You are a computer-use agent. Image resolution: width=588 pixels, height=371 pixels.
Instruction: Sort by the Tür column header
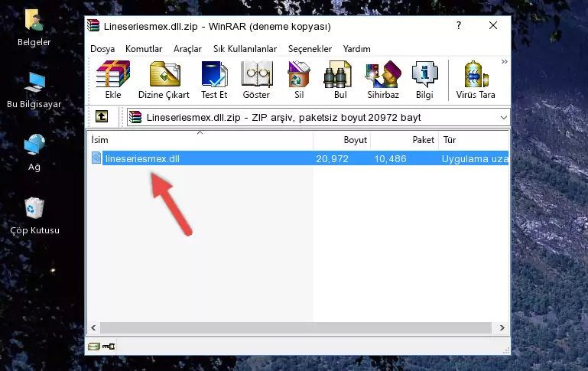pos(473,140)
